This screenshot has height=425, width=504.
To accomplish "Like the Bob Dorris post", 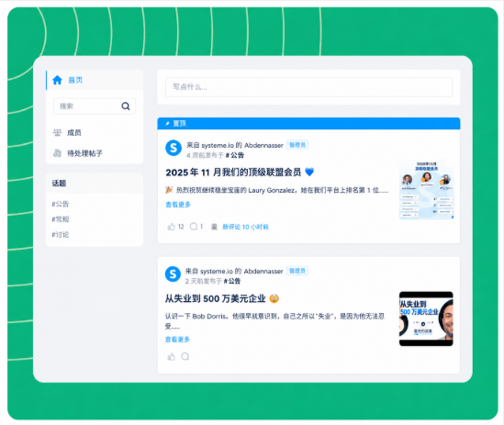I will click(x=172, y=356).
